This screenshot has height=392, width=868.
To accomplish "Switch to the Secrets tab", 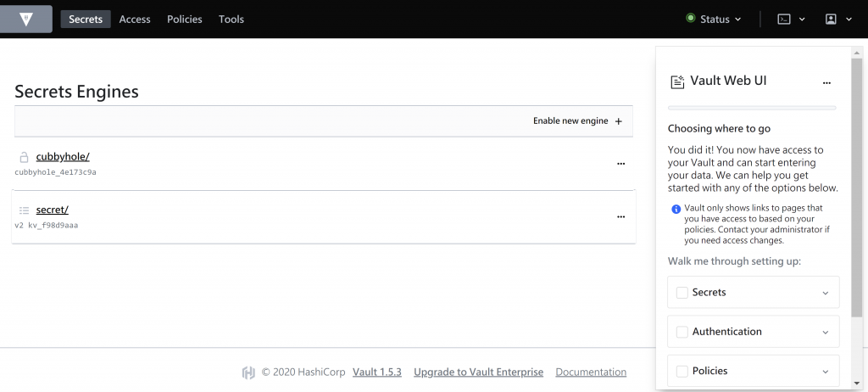I will [x=86, y=19].
